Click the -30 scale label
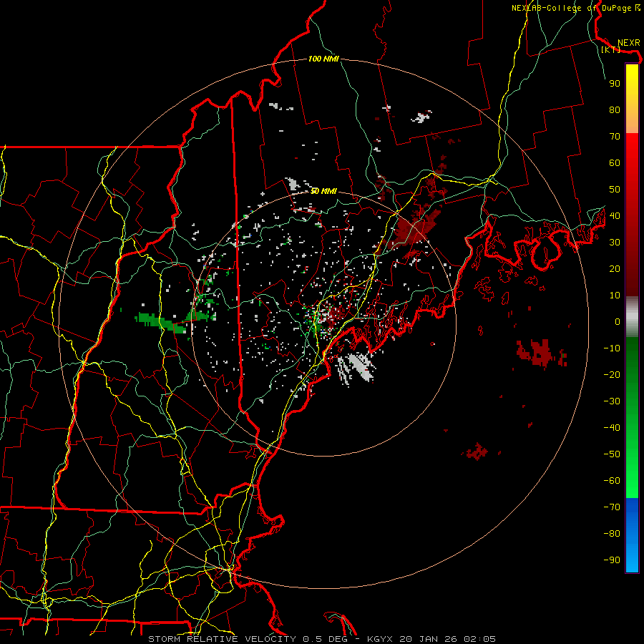Screen dimensions: 644x644 [x=612, y=401]
